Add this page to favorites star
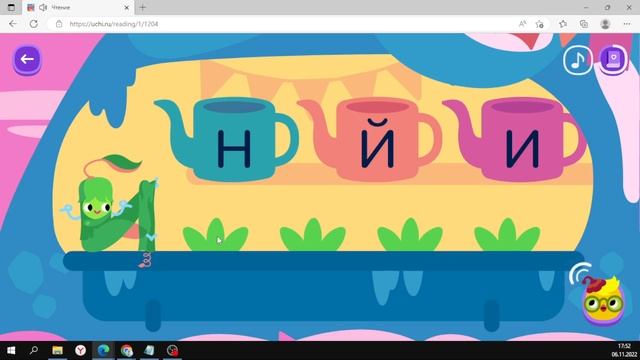This screenshot has width=640, height=360. 540,24
